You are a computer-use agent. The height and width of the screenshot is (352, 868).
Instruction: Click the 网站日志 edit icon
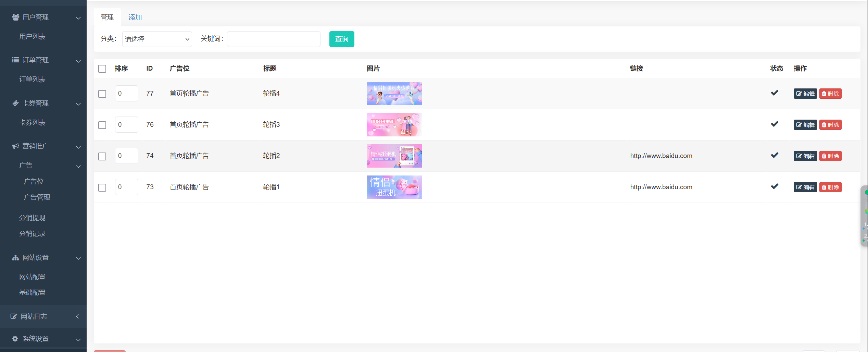click(x=14, y=316)
